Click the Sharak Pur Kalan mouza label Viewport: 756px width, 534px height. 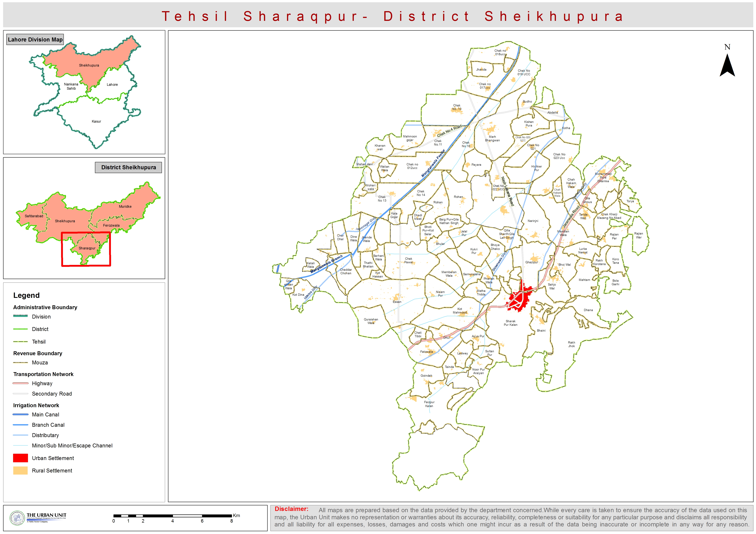coord(510,323)
